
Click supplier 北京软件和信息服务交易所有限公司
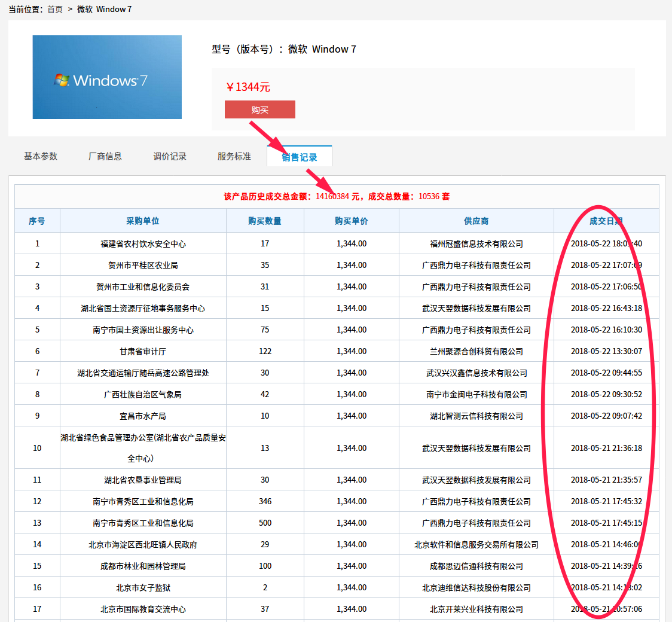pos(476,545)
